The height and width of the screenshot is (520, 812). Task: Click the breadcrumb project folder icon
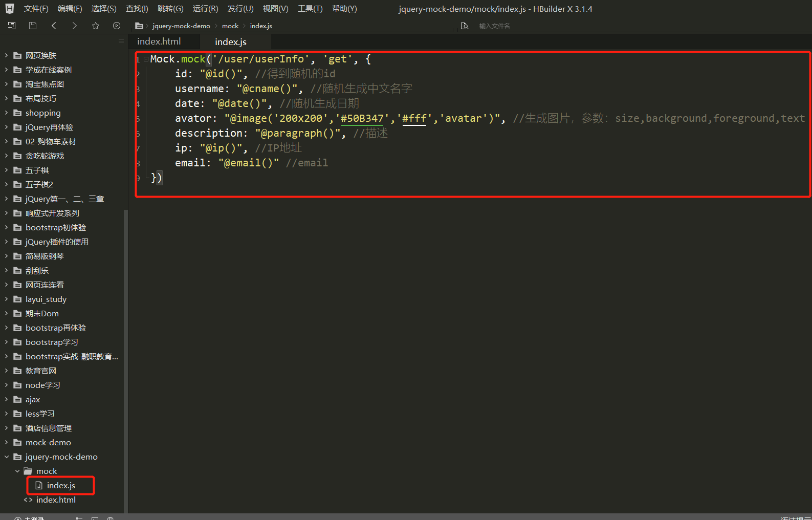(x=139, y=26)
